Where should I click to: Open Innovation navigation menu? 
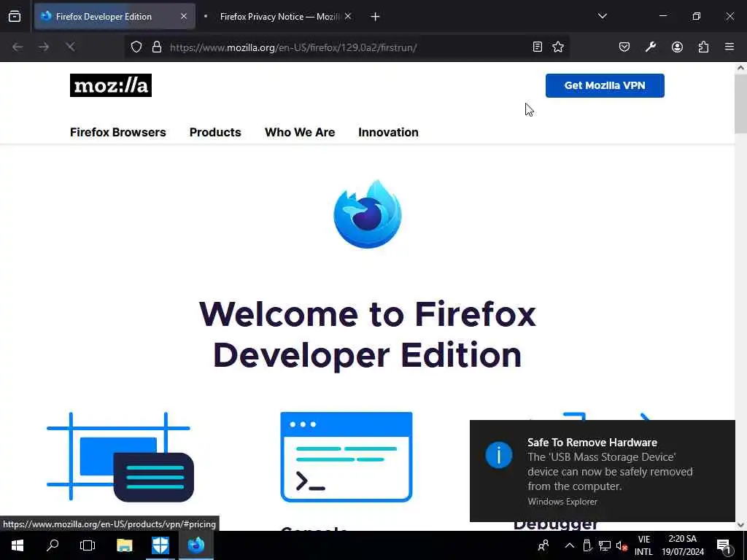tap(388, 133)
